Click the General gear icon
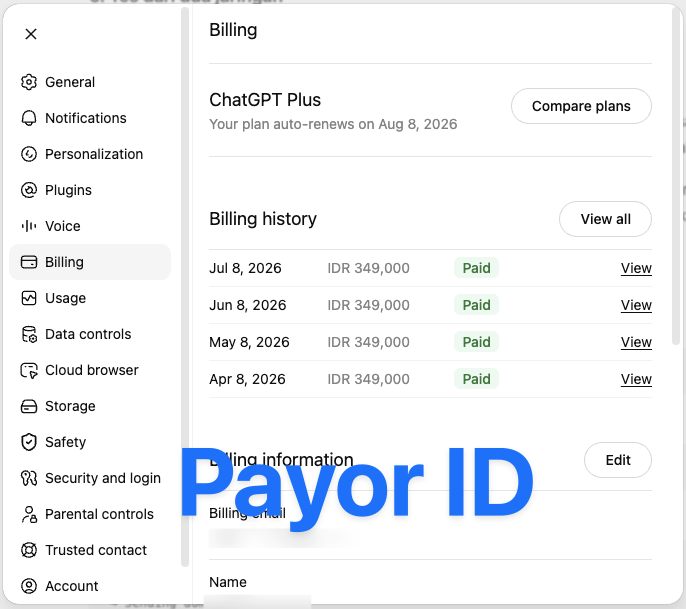686x609 pixels. [x=29, y=82]
